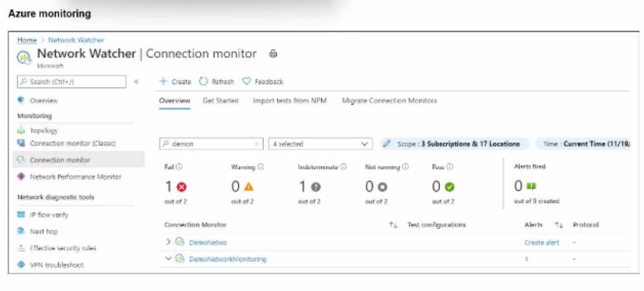
Task: Click the Fail count '1' value
Action: coord(168,187)
